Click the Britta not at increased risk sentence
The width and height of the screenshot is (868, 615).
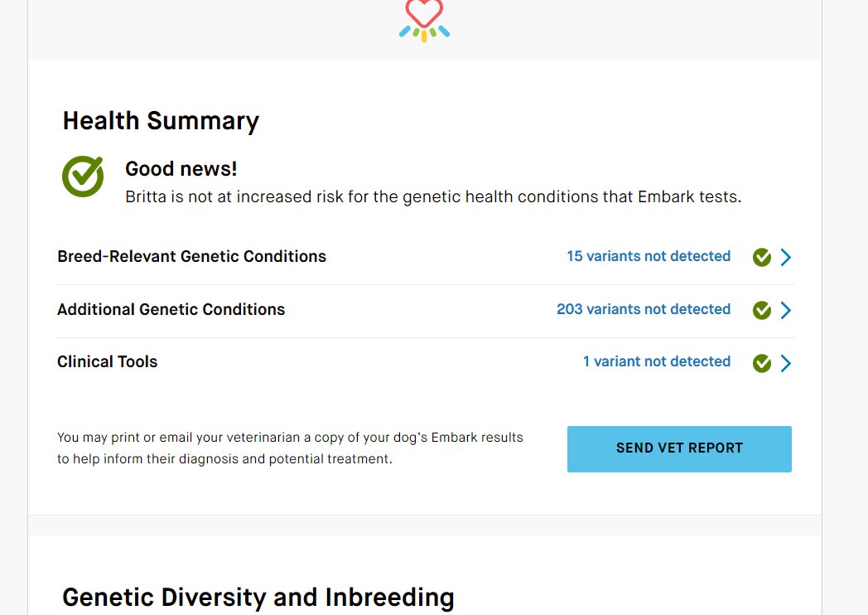pyautogui.click(x=433, y=197)
